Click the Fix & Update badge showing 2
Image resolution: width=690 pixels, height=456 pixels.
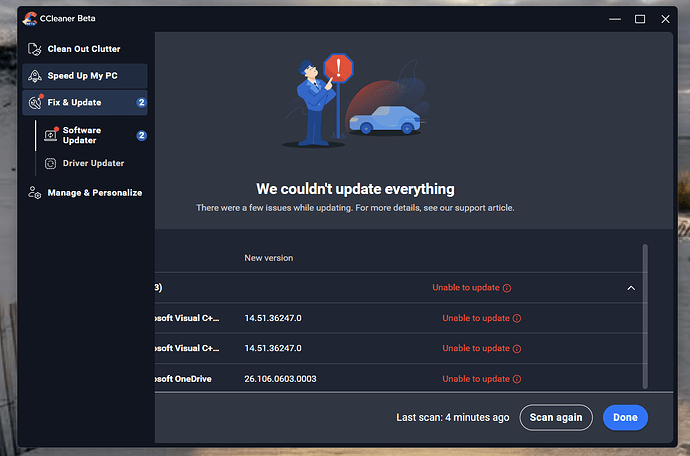click(141, 103)
